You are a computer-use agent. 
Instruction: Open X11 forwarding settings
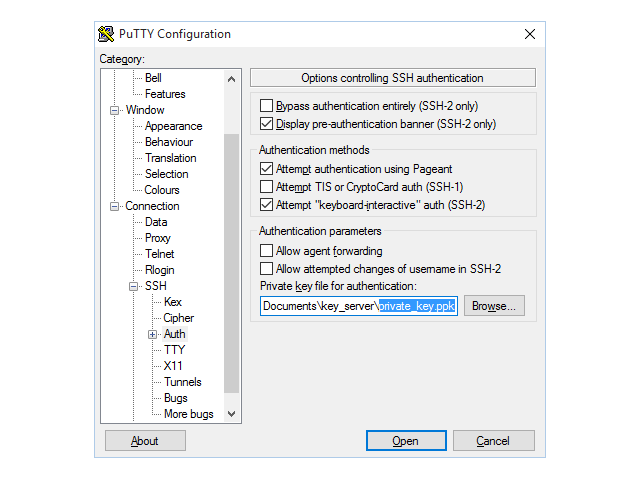click(173, 366)
